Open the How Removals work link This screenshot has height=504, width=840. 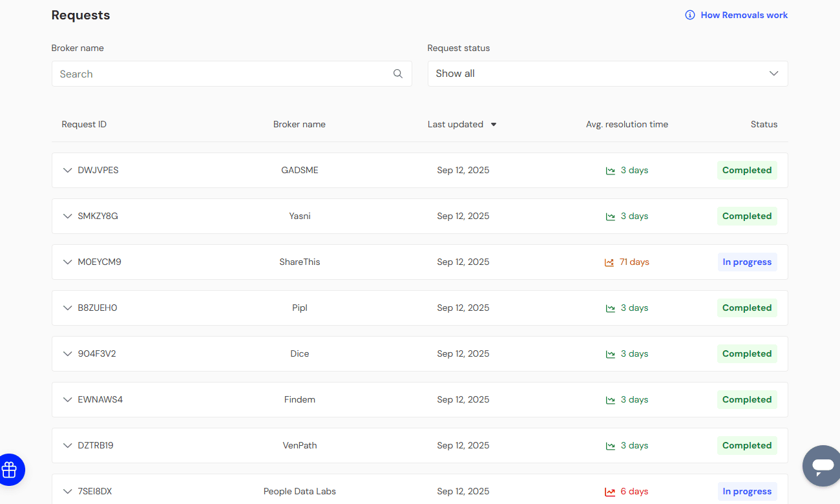coord(744,15)
